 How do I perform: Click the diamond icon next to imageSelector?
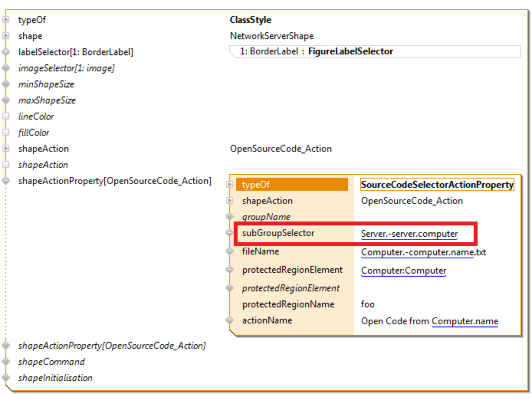coord(6,68)
